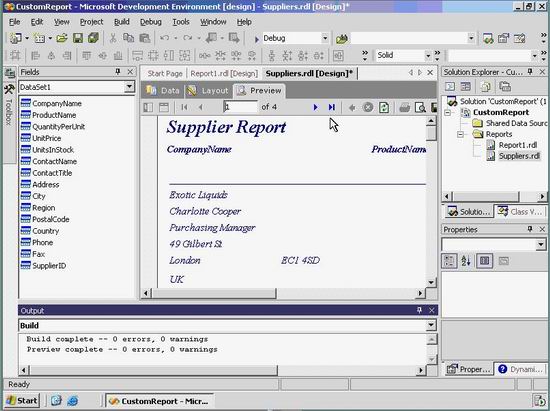Click the Stop rendering icon

tap(368, 107)
